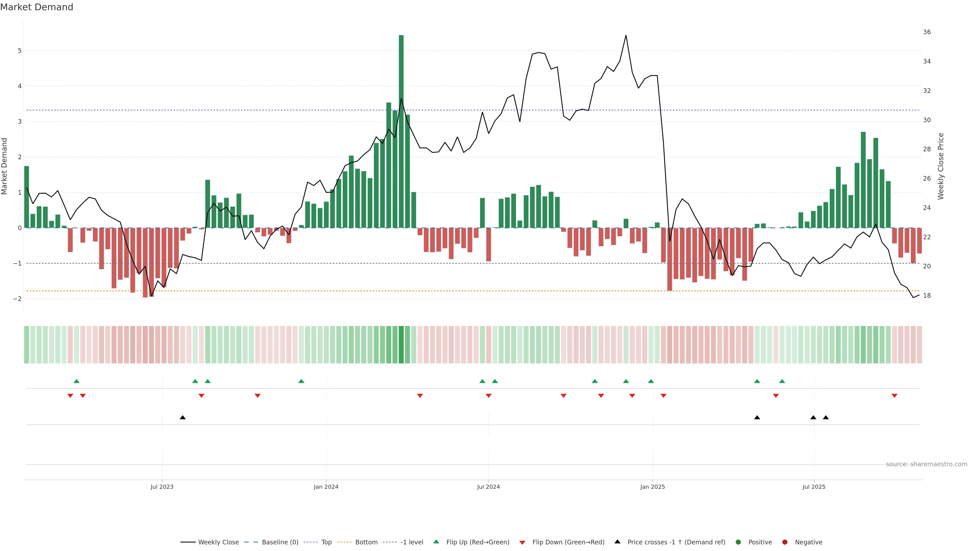Viewport: 980px width, 551px height.
Task: Click the green Positive circle in legend
Action: click(x=738, y=542)
